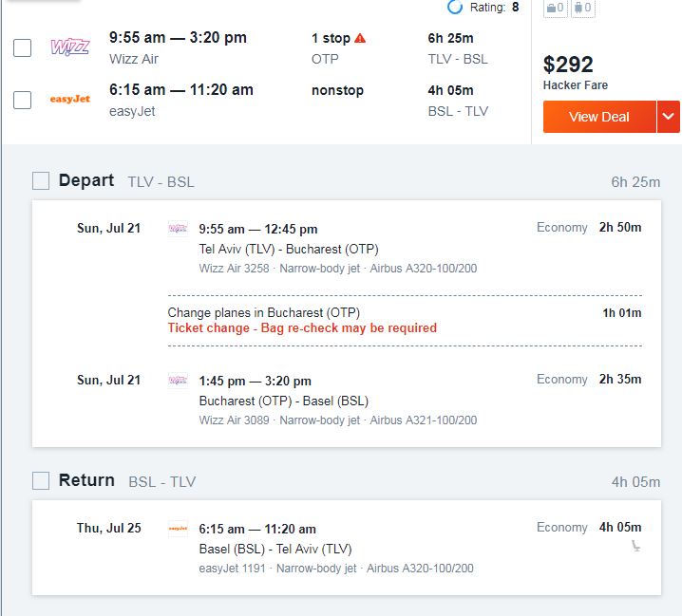Click the seat icon on the return flight
This screenshot has height=616, width=682.
635,546
